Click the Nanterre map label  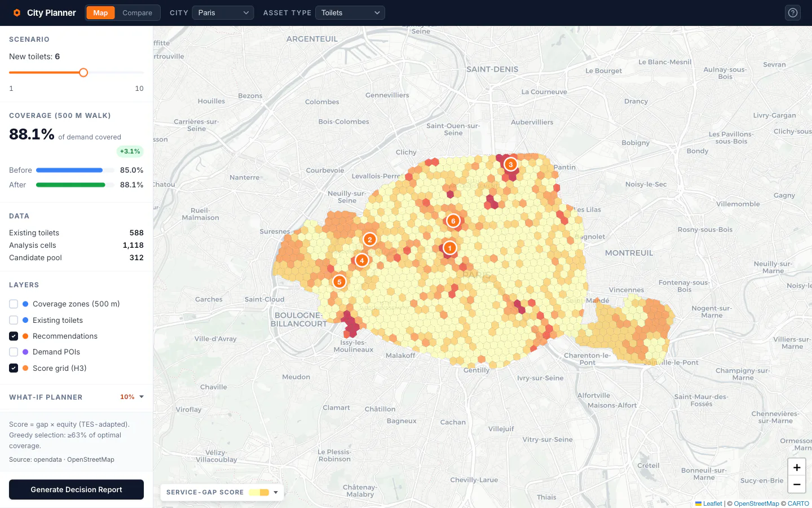[x=245, y=177]
